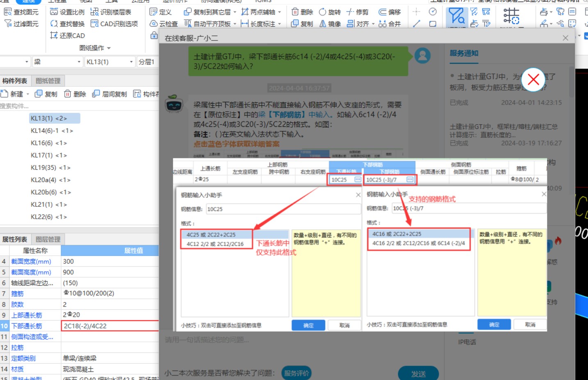Expand the 对齐 dropdown arrow
The width and height of the screenshot is (588, 380).
(x=373, y=24)
